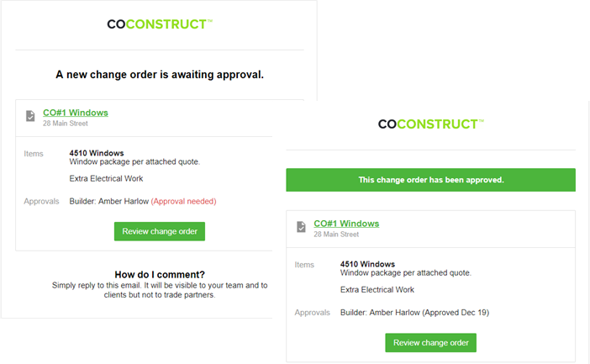Click the red 'Approval needed' status text

click(x=183, y=202)
